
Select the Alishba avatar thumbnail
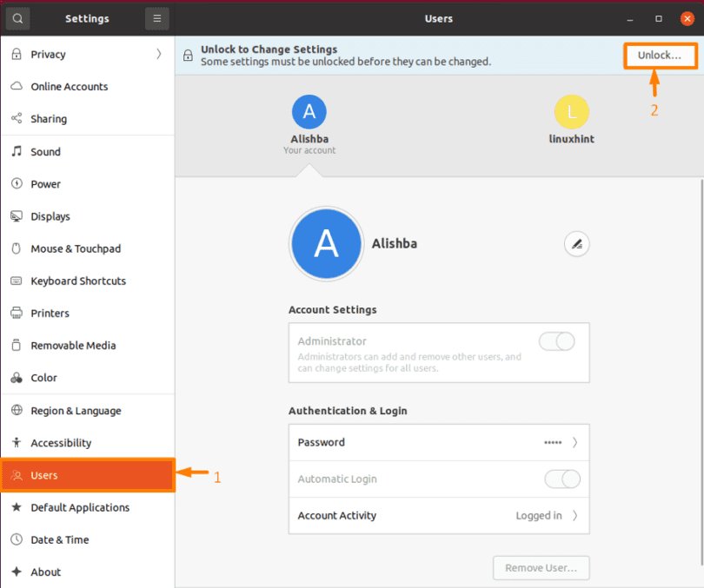(309, 111)
